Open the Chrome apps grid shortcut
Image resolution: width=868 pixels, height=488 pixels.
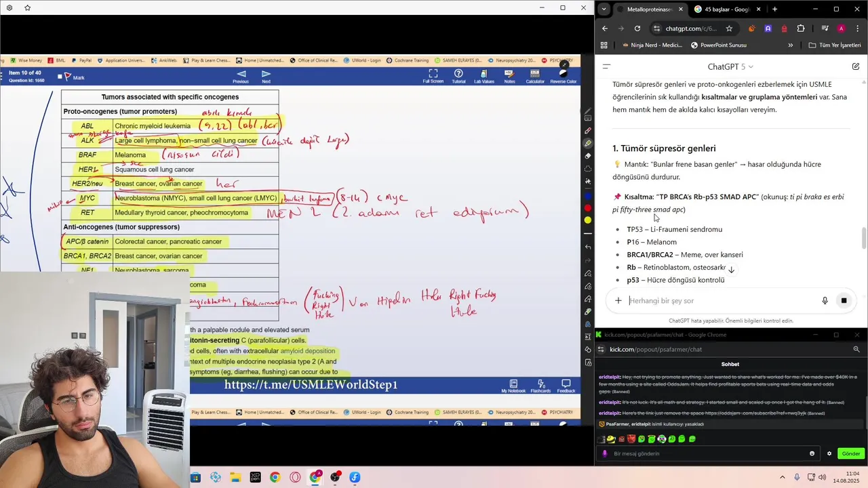(604, 45)
